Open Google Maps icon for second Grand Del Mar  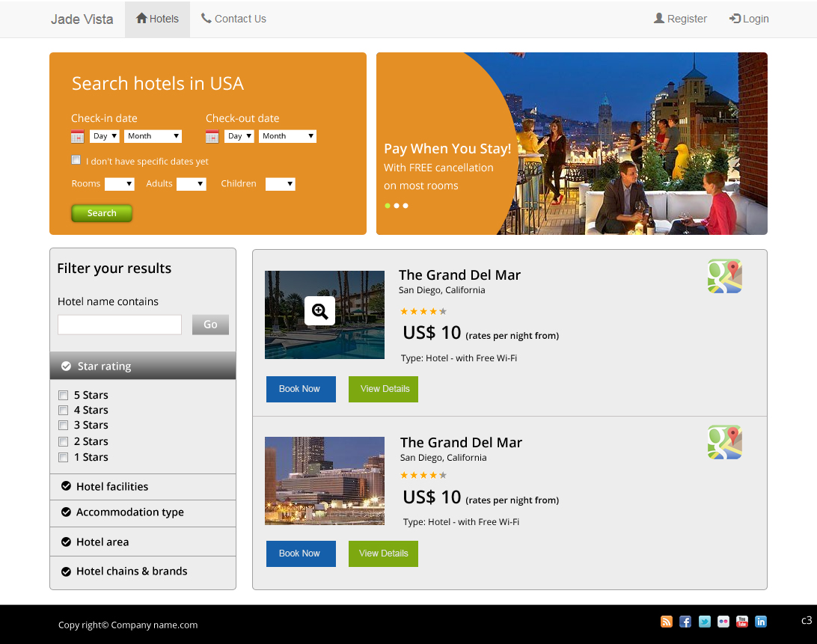point(725,442)
